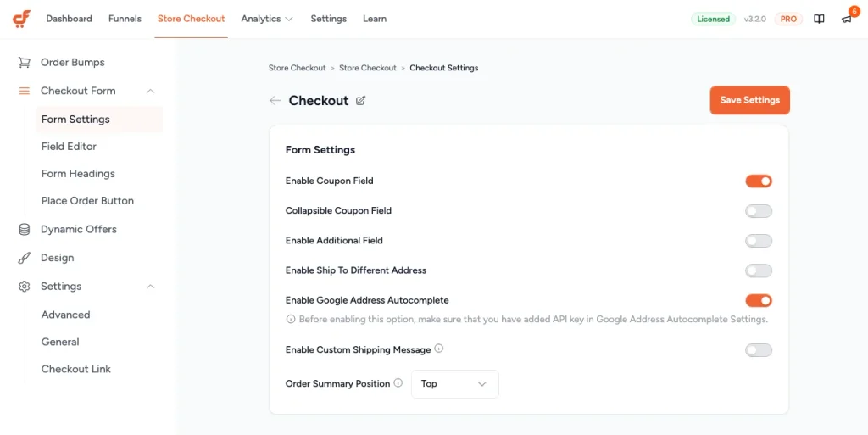Open the Order Bumps sidebar item
This screenshot has height=435, width=868.
pos(73,63)
